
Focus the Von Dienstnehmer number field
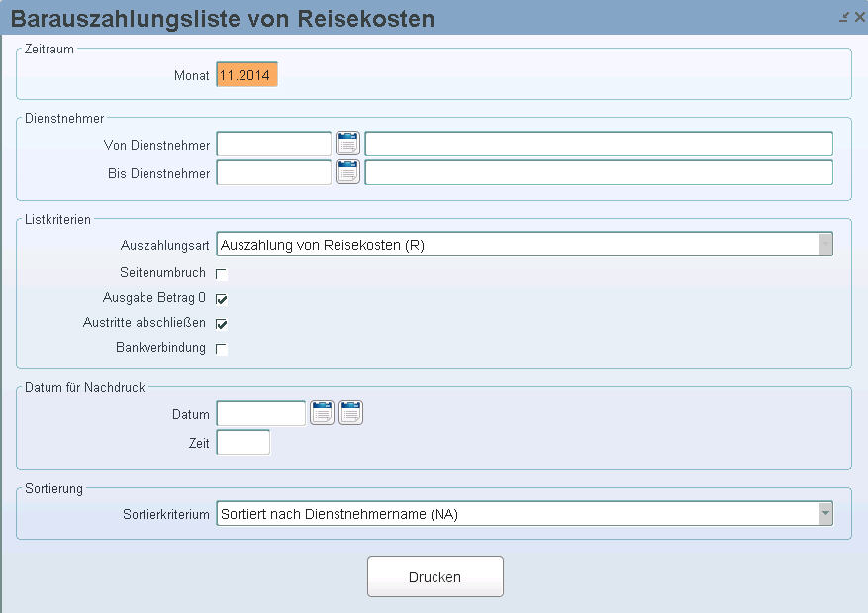coord(274,144)
